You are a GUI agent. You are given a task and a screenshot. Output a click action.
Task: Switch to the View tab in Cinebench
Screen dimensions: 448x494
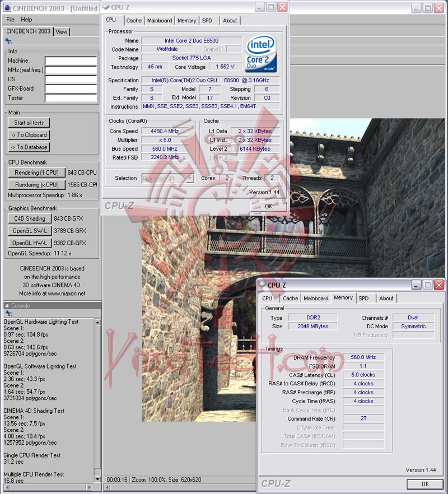pyautogui.click(x=62, y=31)
